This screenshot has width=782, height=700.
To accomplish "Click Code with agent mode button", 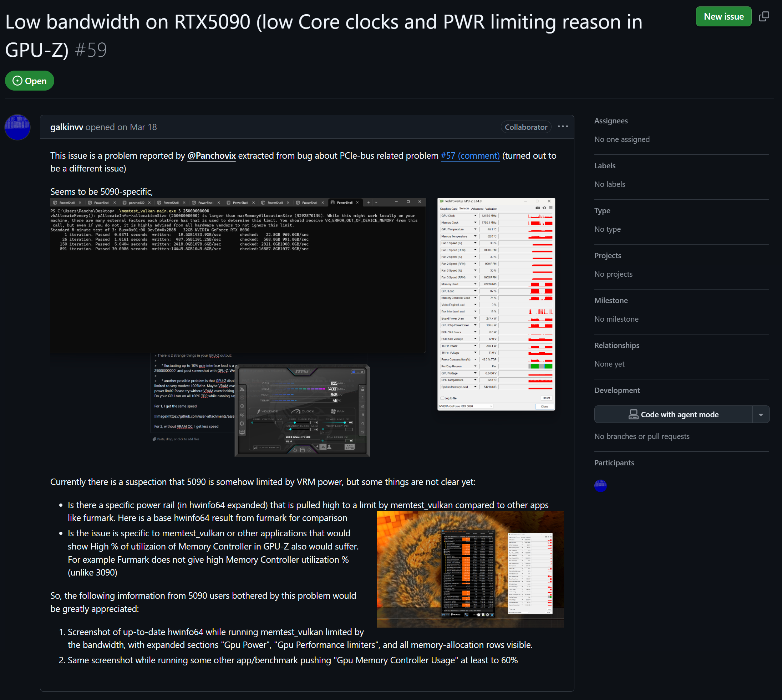I will [x=673, y=415].
